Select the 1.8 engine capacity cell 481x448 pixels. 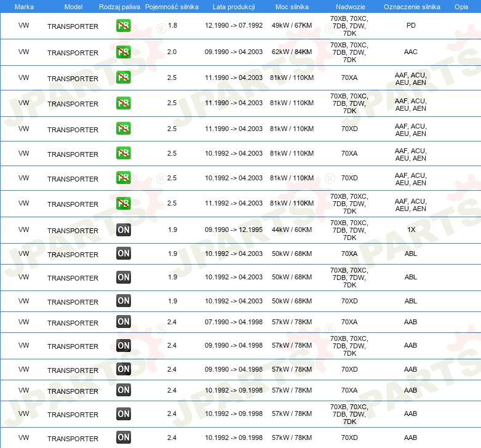(x=172, y=25)
